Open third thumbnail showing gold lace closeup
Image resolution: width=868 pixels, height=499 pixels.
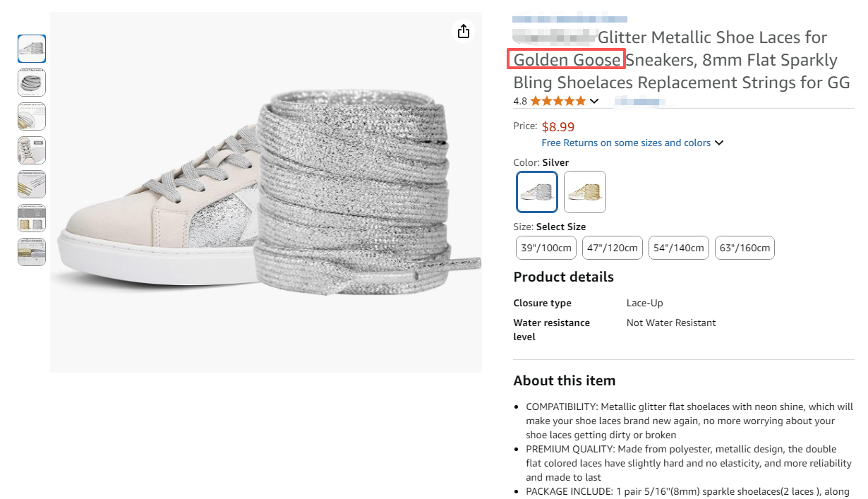32,116
